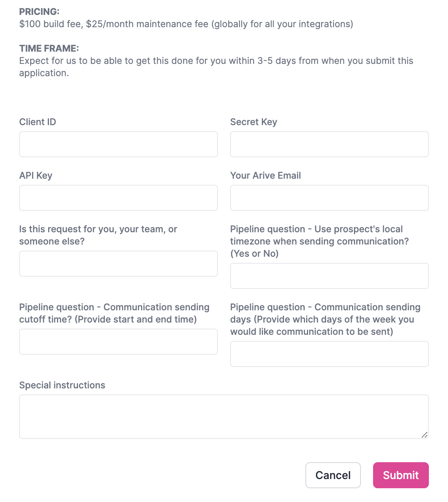Viewport: 448px width, 502px height.
Task: Click the 'Your Arive Email' label
Action: pyautogui.click(x=266, y=176)
